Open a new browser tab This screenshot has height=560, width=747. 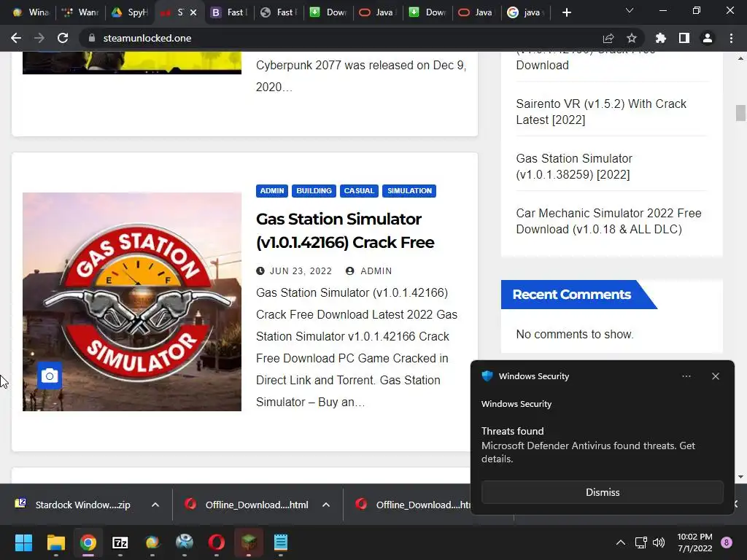566,12
